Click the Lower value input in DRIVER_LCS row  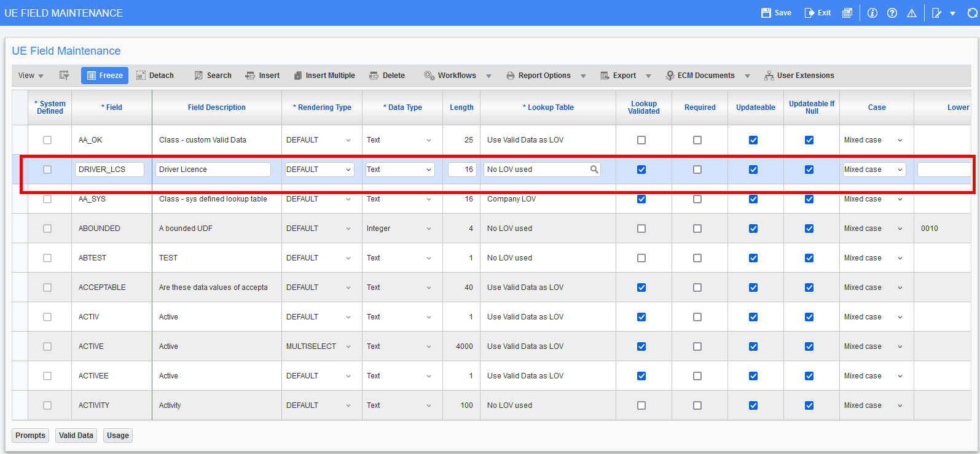pyautogui.click(x=944, y=170)
